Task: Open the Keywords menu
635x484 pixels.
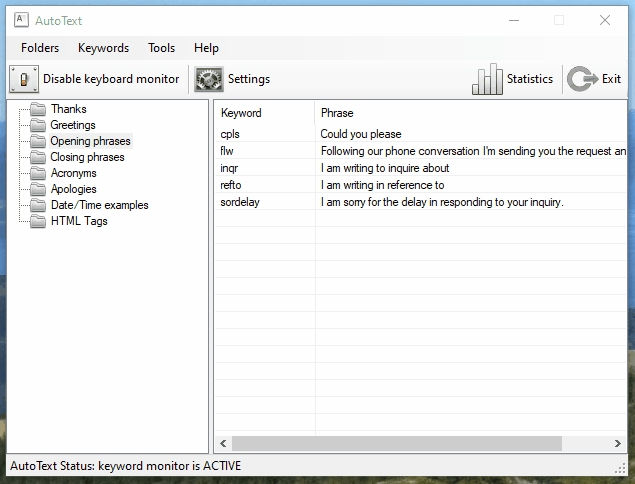Action: (103, 48)
